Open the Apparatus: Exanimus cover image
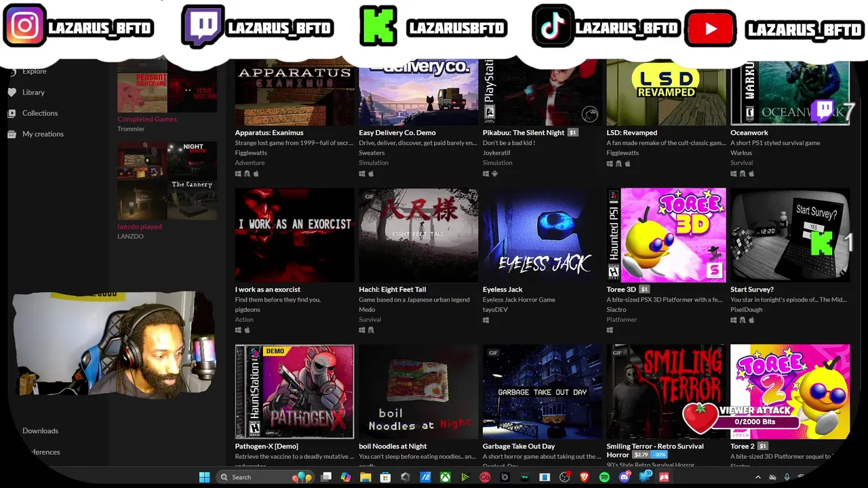Image resolution: width=868 pixels, height=488 pixels. pyautogui.click(x=294, y=91)
